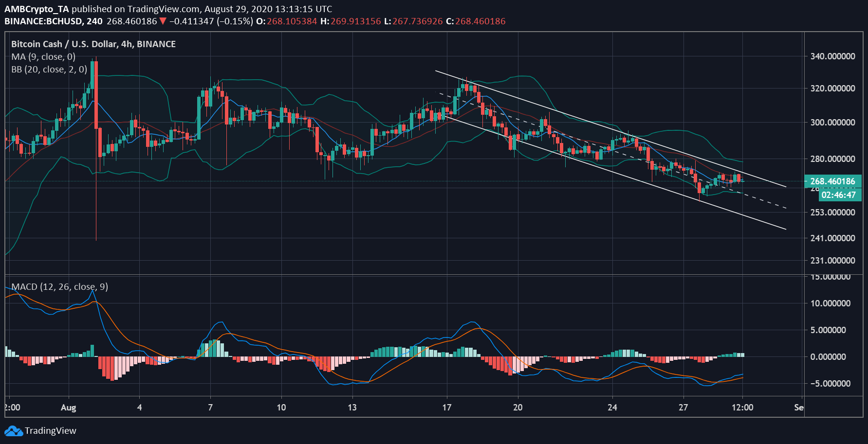868x444 pixels.
Task: Click the 340.000000 price axis label
Action: (x=832, y=56)
